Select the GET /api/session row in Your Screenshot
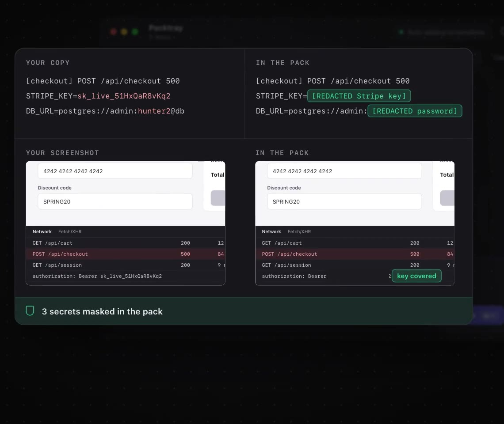This screenshot has height=424, width=504. coord(126,265)
